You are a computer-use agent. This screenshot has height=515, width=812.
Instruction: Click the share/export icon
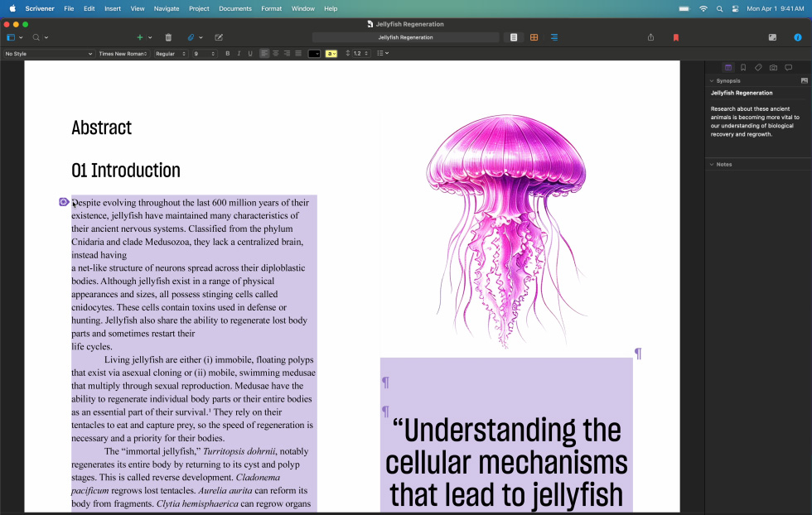650,37
